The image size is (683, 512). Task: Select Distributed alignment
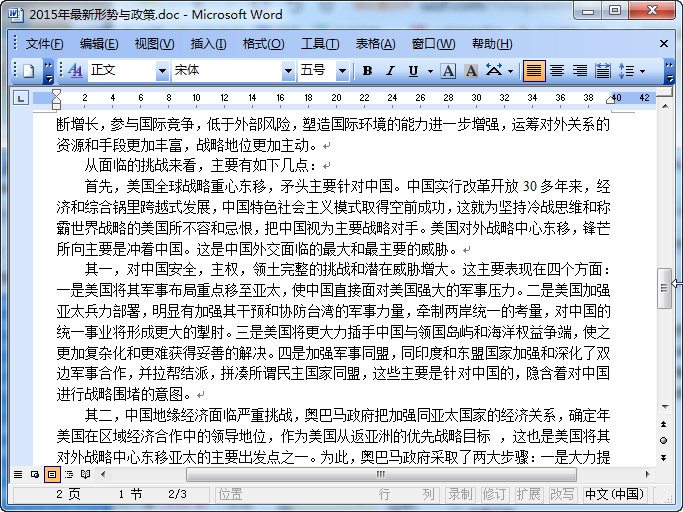point(602,71)
